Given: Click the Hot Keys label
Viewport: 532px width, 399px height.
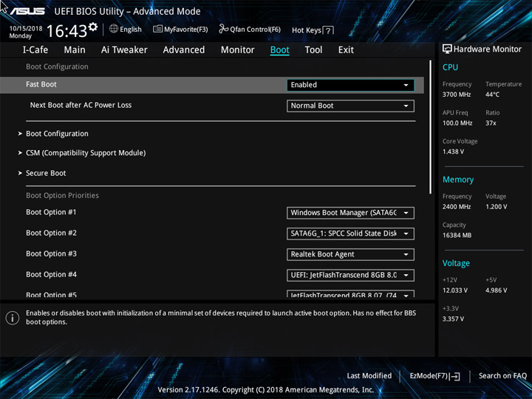Looking at the screenshot, I should click(307, 30).
